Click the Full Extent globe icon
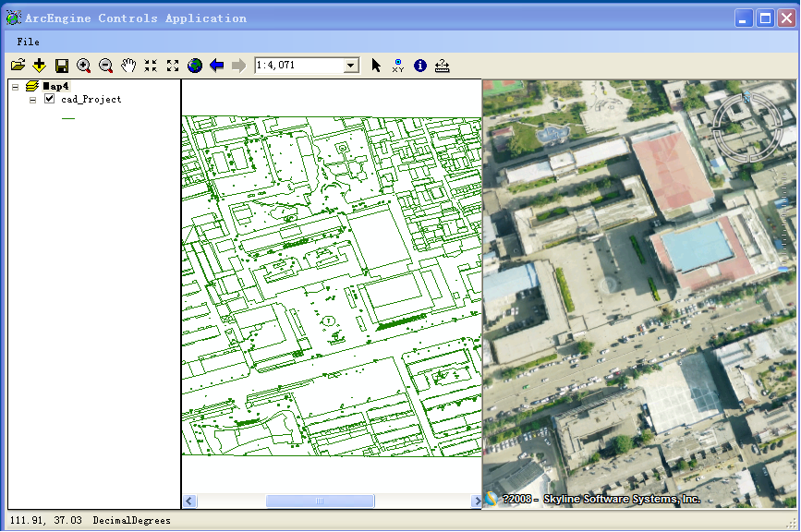 [195, 66]
